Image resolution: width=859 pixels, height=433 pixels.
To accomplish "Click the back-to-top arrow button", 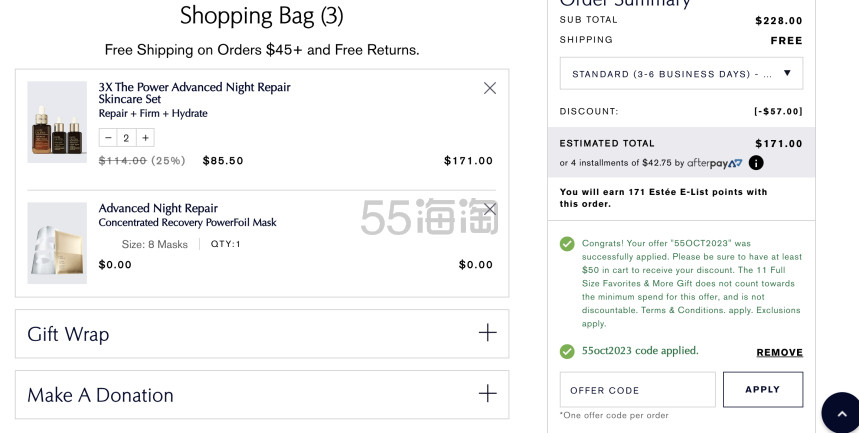I will point(841,413).
